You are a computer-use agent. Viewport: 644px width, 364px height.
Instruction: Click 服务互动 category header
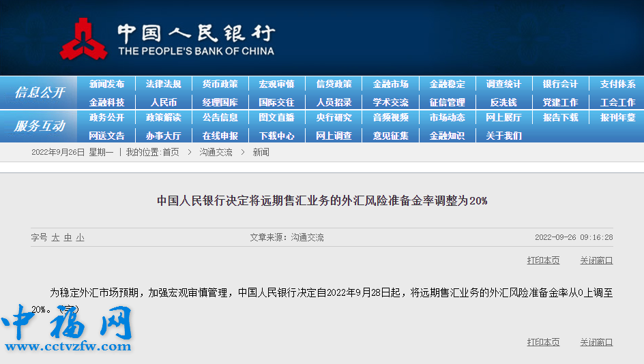pos(40,125)
